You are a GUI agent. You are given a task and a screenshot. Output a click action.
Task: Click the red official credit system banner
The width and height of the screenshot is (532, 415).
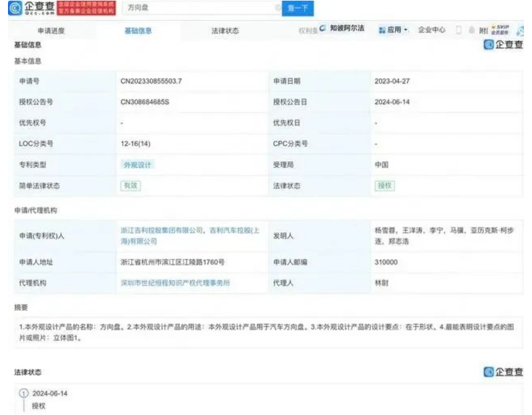tap(86, 8)
